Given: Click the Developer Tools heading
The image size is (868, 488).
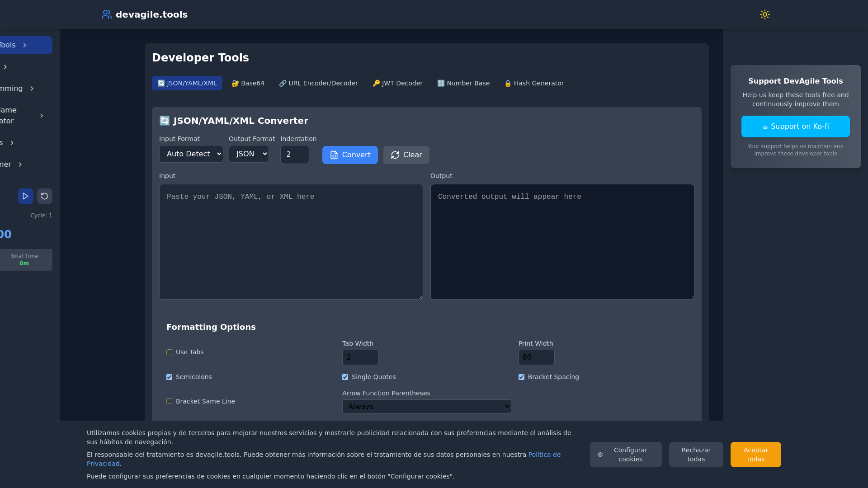Looking at the screenshot, I should [x=200, y=58].
